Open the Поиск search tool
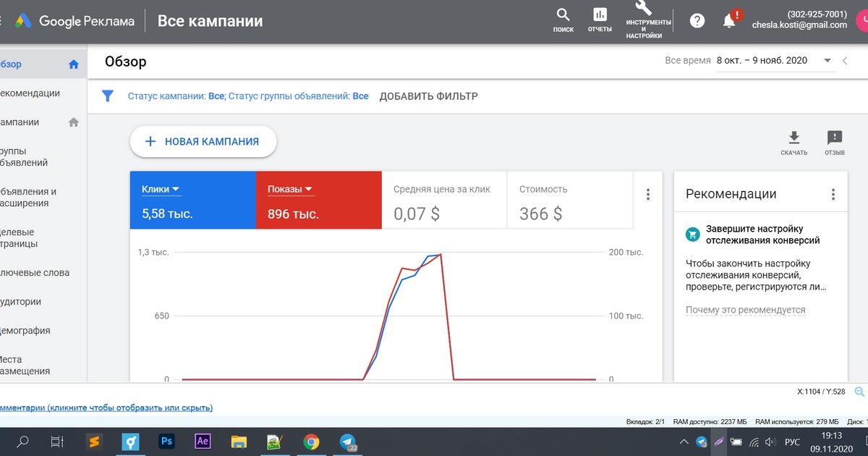 (x=563, y=20)
